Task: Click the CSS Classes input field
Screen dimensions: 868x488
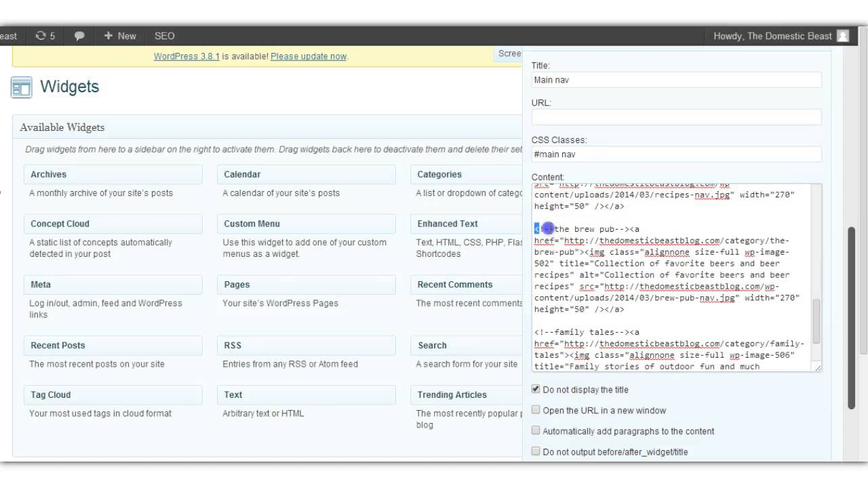Action: (x=676, y=155)
